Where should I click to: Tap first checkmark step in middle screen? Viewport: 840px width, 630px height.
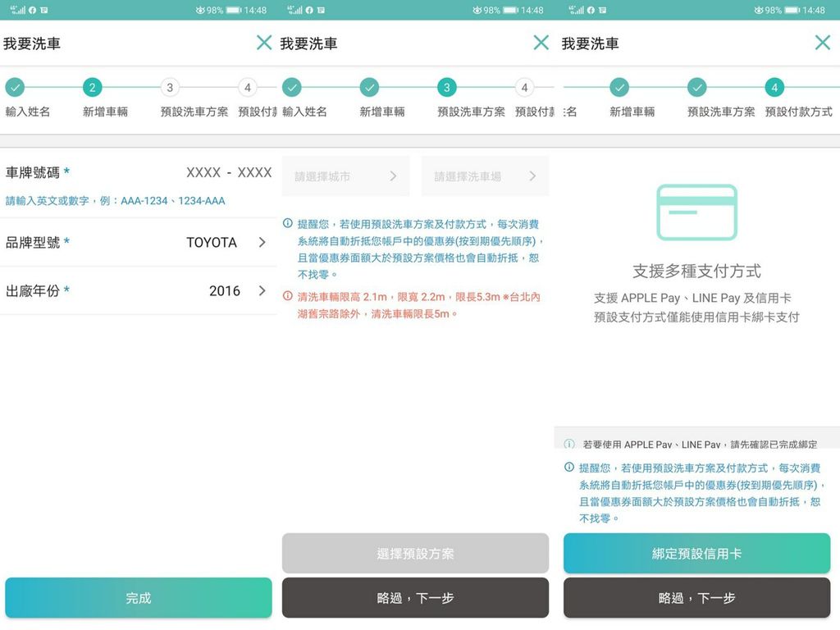coord(292,87)
